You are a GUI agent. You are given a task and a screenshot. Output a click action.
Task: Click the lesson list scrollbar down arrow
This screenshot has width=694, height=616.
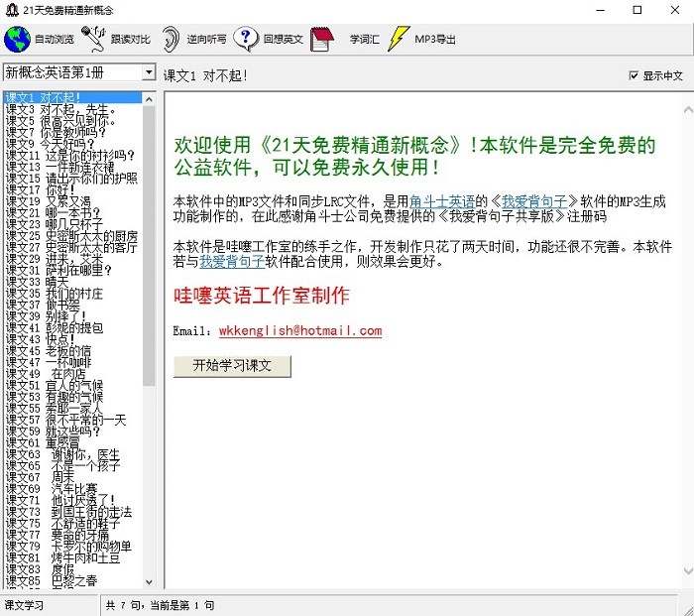(150, 582)
